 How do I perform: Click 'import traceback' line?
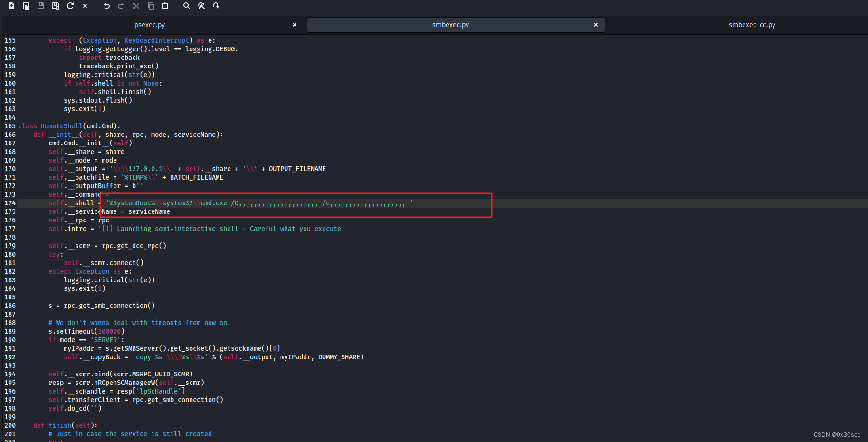point(109,58)
